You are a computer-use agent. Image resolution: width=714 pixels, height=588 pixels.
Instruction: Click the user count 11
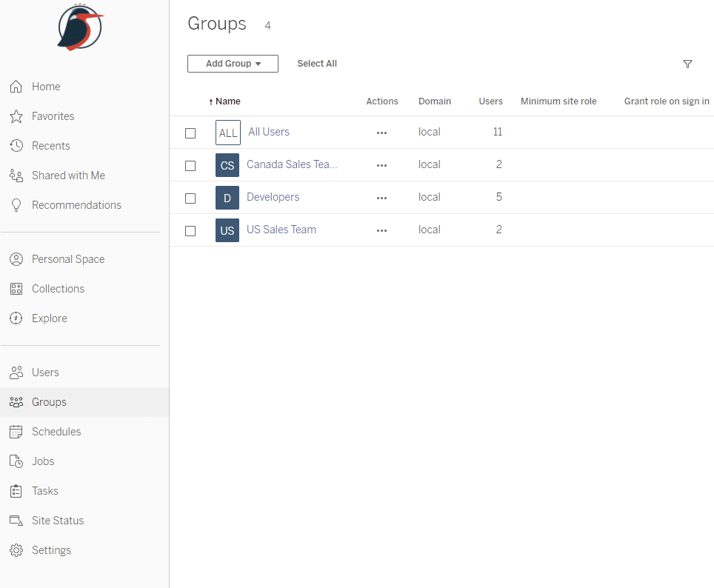(497, 132)
